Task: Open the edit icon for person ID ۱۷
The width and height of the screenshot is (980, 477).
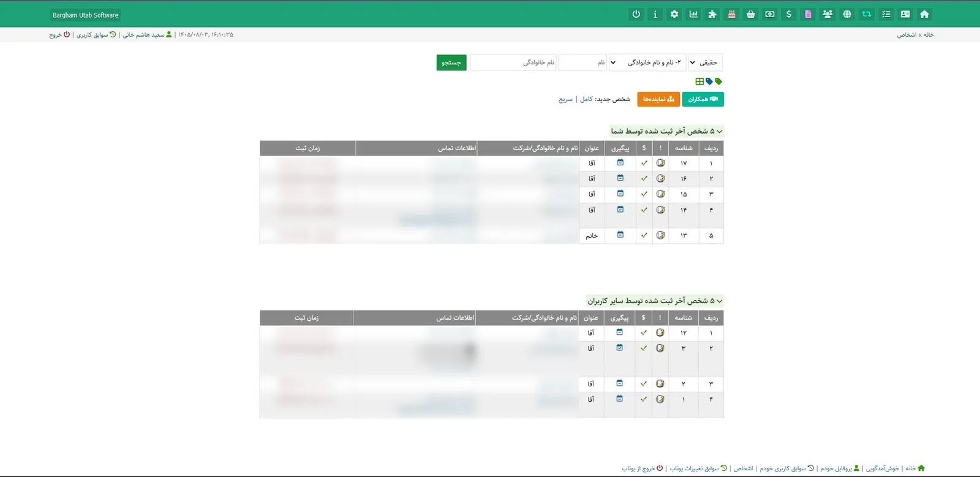Action: (x=660, y=163)
